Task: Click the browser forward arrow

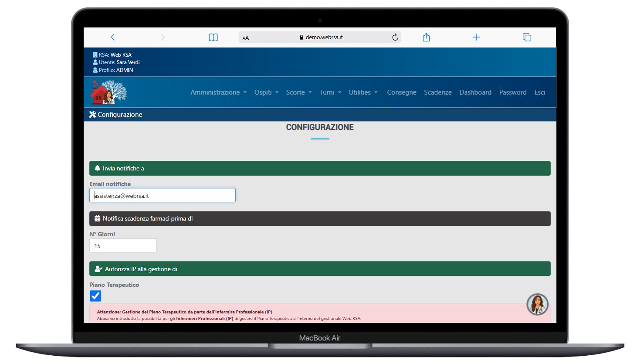Action: pos(163,37)
